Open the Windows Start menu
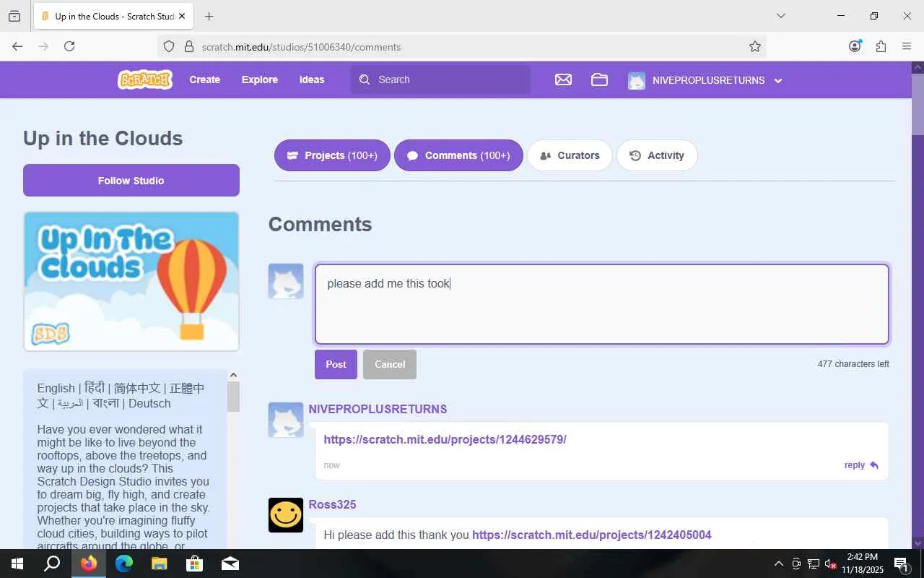 pos(17,564)
